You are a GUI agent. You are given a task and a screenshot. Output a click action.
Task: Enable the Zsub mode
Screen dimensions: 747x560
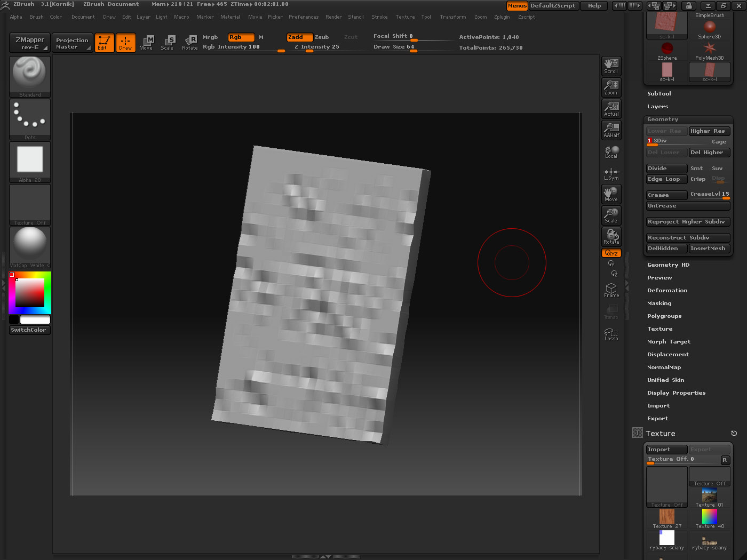(322, 37)
